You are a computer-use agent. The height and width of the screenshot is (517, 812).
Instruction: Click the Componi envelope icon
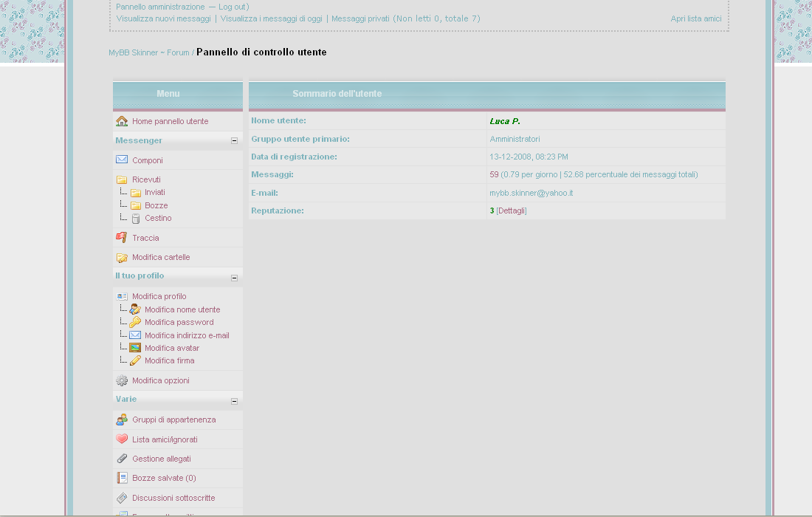tap(122, 160)
